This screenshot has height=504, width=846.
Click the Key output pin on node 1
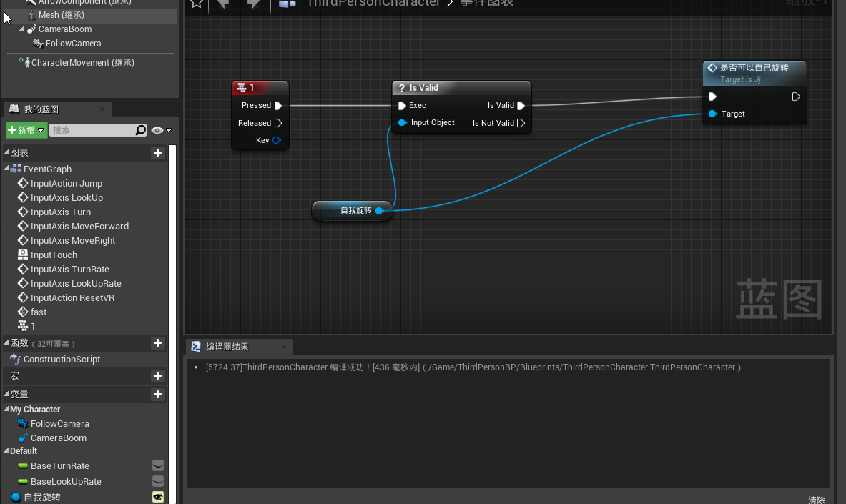[277, 140]
